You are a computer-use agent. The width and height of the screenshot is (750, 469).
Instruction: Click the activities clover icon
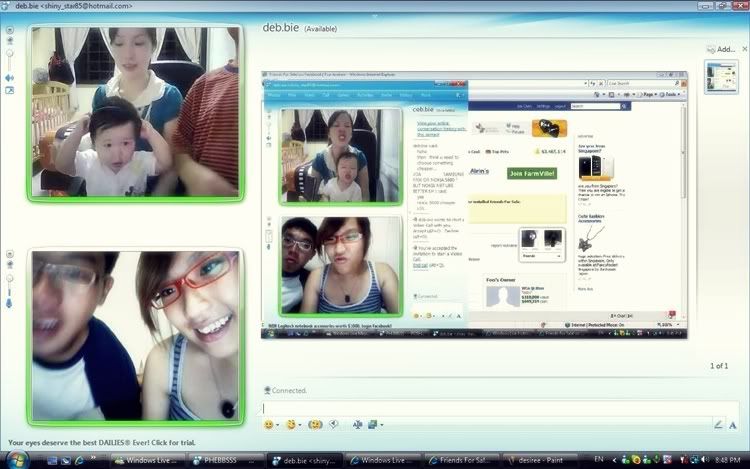(x=357, y=425)
